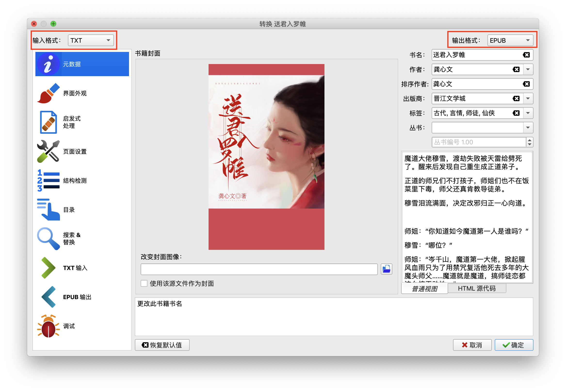Select the 启发式处理 bandage icon
This screenshot has height=392, width=566.
click(x=49, y=122)
